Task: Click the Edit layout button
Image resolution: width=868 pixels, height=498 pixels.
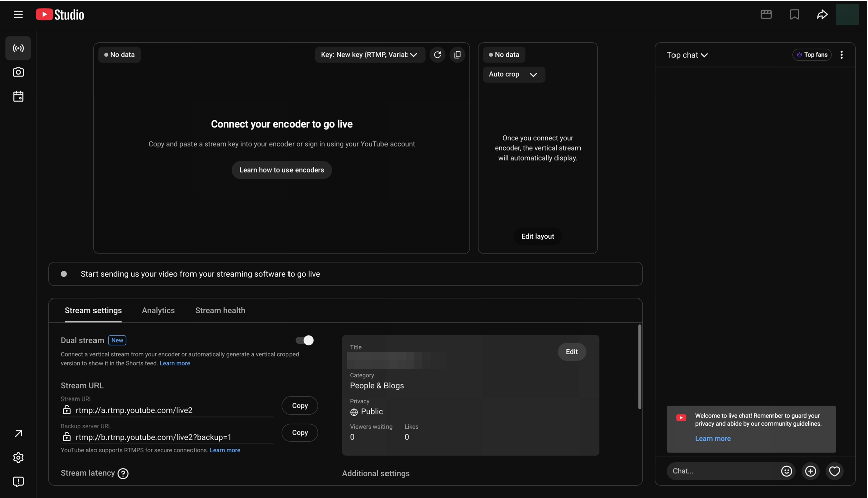Action: pyautogui.click(x=537, y=236)
